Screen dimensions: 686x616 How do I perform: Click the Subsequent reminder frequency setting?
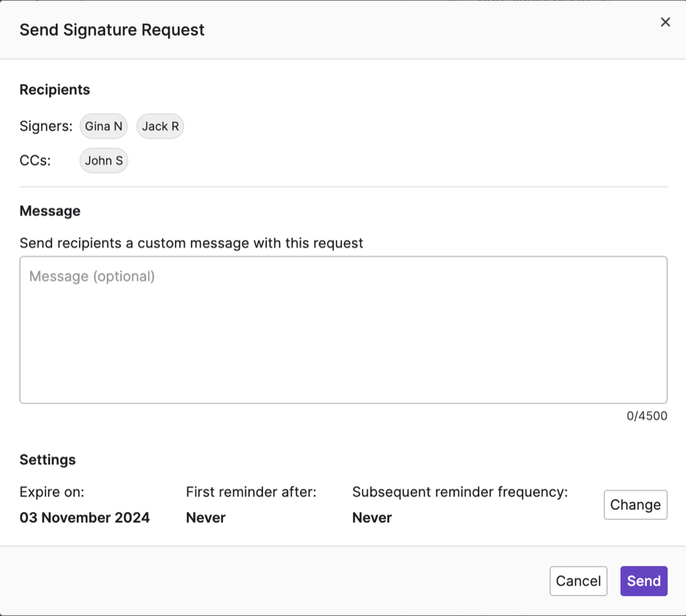(459, 492)
